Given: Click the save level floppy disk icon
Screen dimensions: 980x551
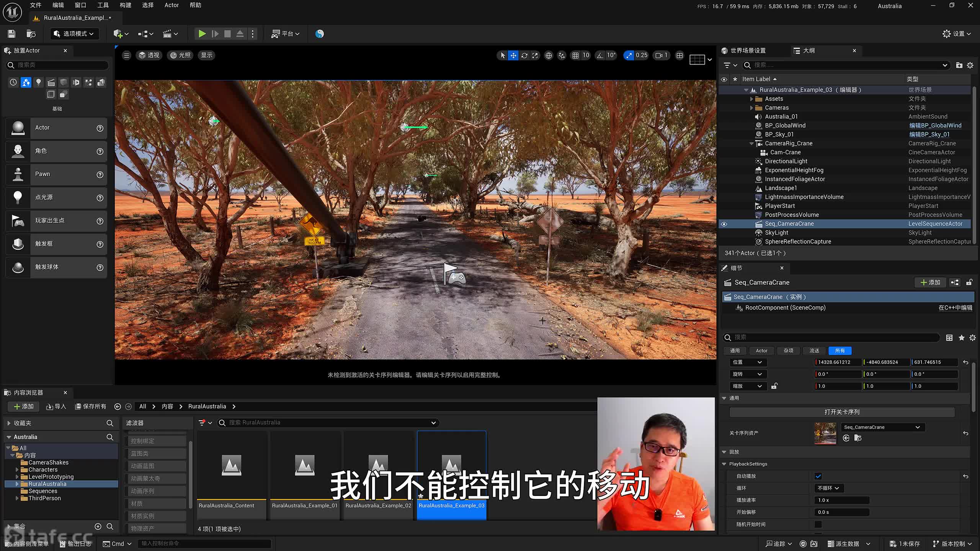Looking at the screenshot, I should [x=11, y=34].
